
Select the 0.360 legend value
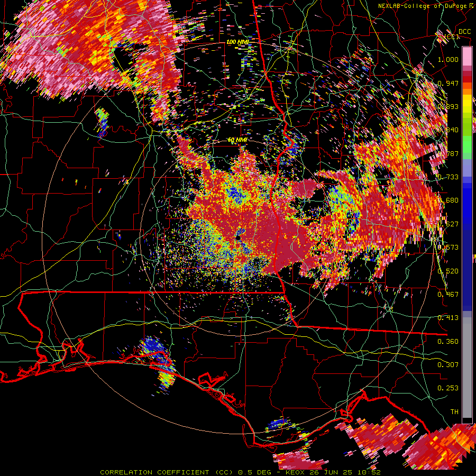448,341
